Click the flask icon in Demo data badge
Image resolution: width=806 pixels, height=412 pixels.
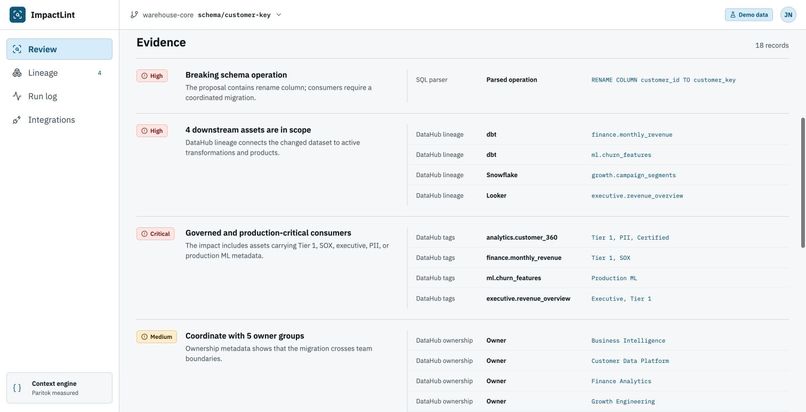(733, 15)
